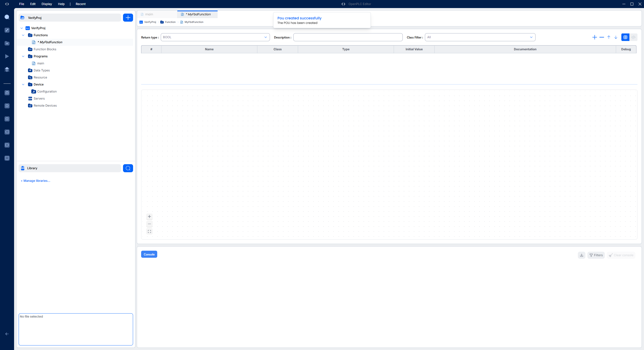Image resolution: width=644 pixels, height=350 pixels.
Task: Click the Initial Value column header
Action: click(414, 49)
